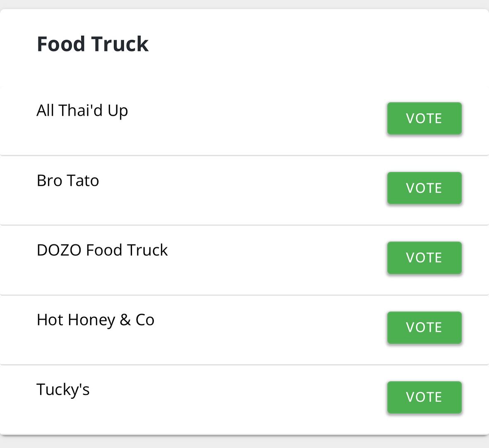Click the word Food in the heading
The width and height of the screenshot is (489, 448).
tap(61, 44)
